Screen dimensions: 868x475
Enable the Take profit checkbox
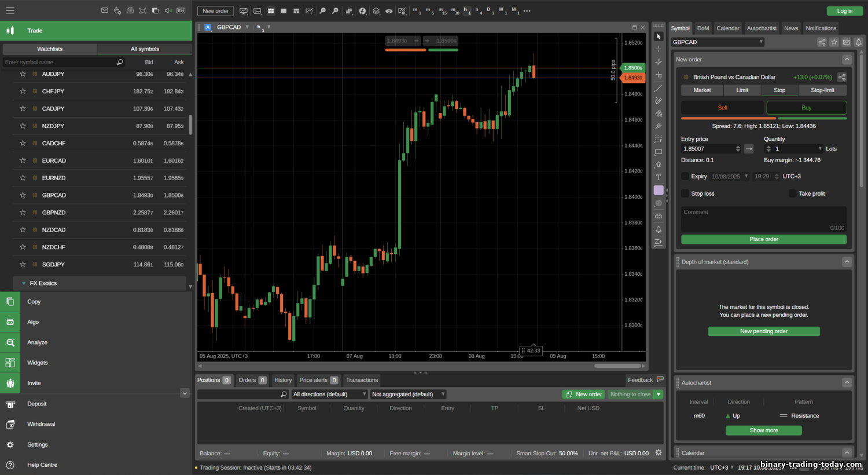[x=793, y=193]
